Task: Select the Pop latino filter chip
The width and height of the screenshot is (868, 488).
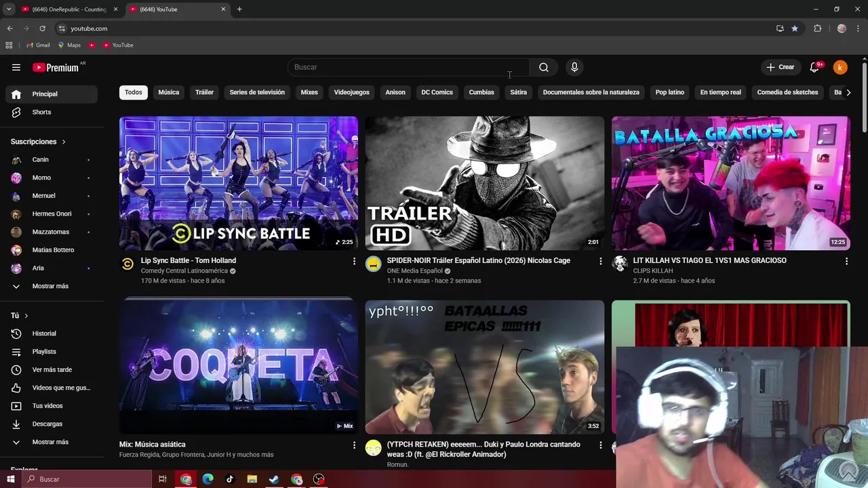Action: (670, 92)
